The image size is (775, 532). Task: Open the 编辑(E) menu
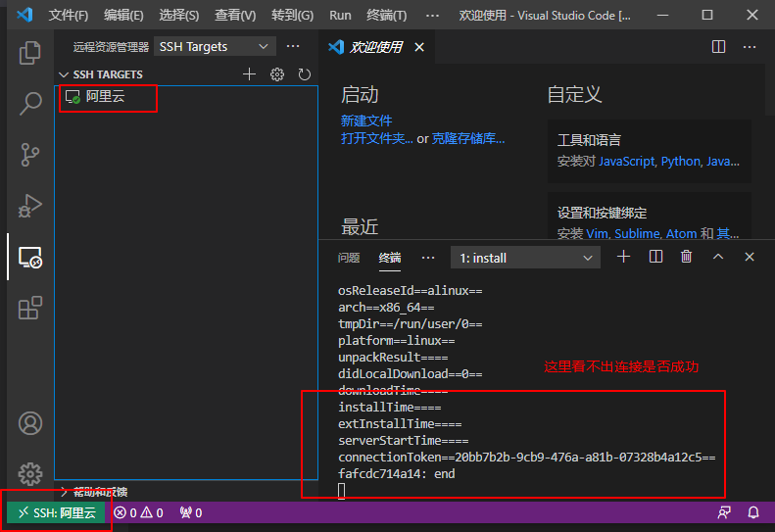(x=123, y=16)
